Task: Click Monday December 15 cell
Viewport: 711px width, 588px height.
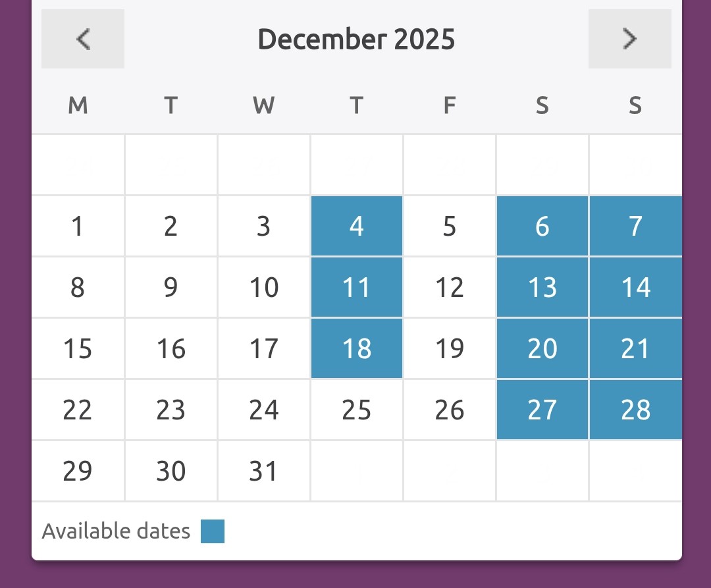Action: click(x=78, y=348)
